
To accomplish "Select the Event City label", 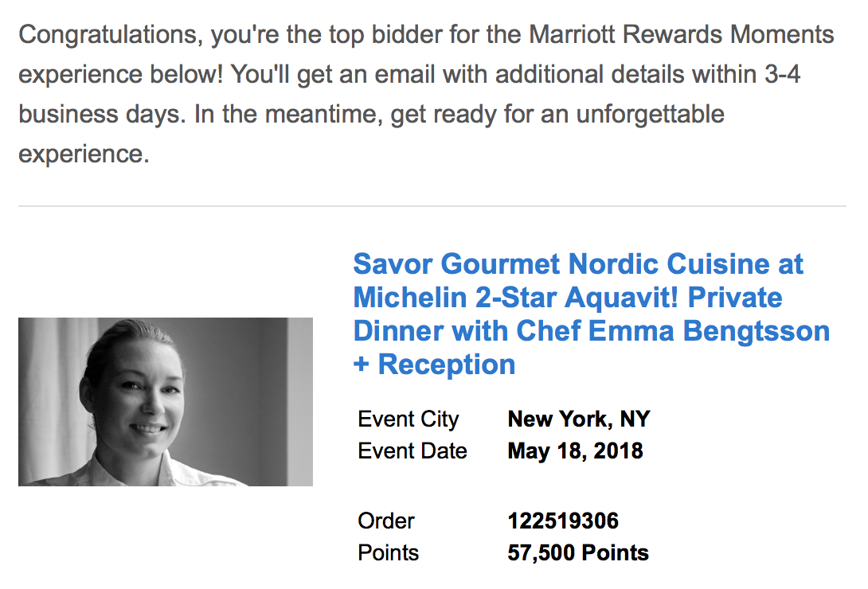I will pyautogui.click(x=408, y=419).
